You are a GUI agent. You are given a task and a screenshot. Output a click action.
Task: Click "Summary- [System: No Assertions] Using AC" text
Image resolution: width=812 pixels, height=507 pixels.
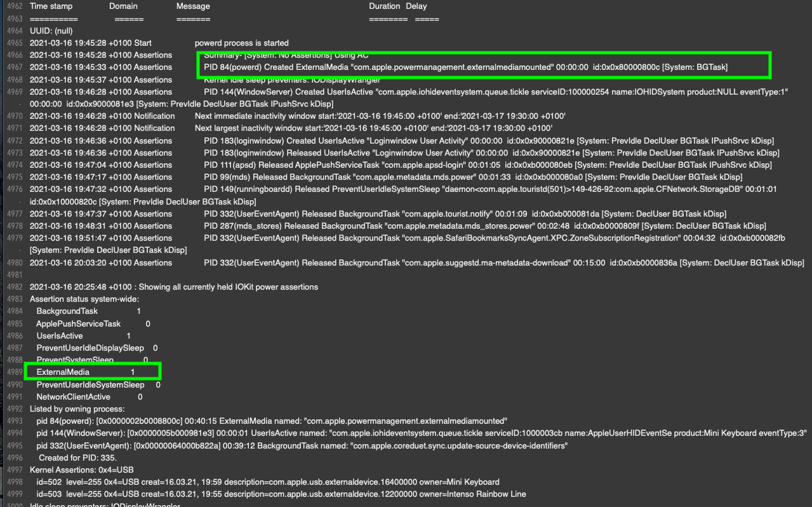pos(286,55)
